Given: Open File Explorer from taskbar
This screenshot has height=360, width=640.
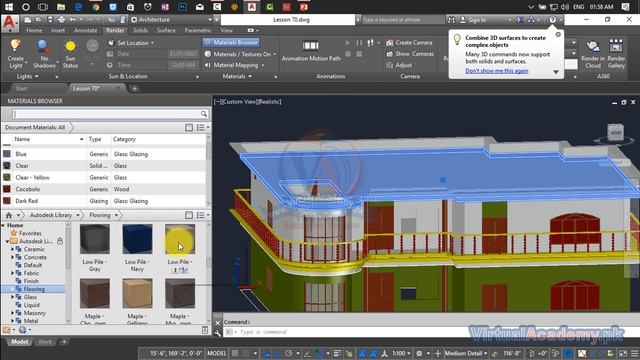Looking at the screenshot, I should (x=61, y=7).
